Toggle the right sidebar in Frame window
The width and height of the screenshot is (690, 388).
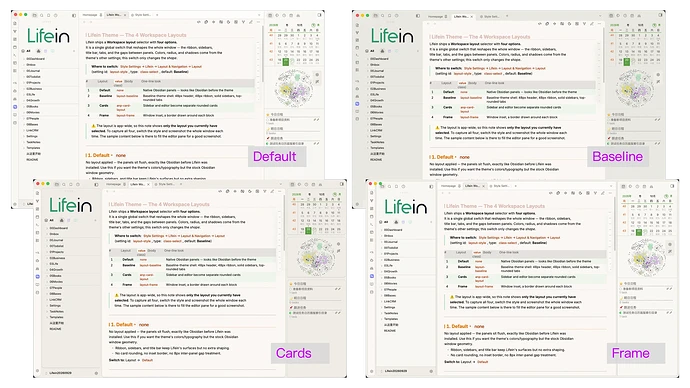click(672, 186)
